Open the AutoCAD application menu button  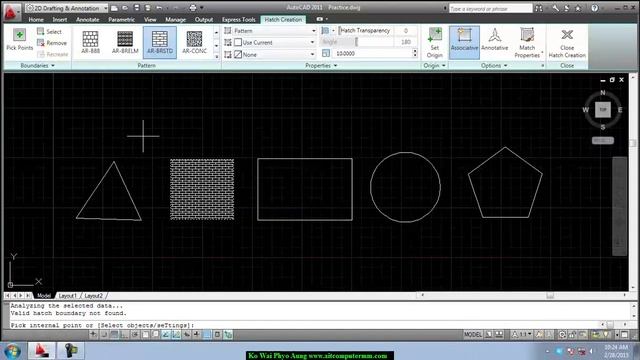[11, 11]
